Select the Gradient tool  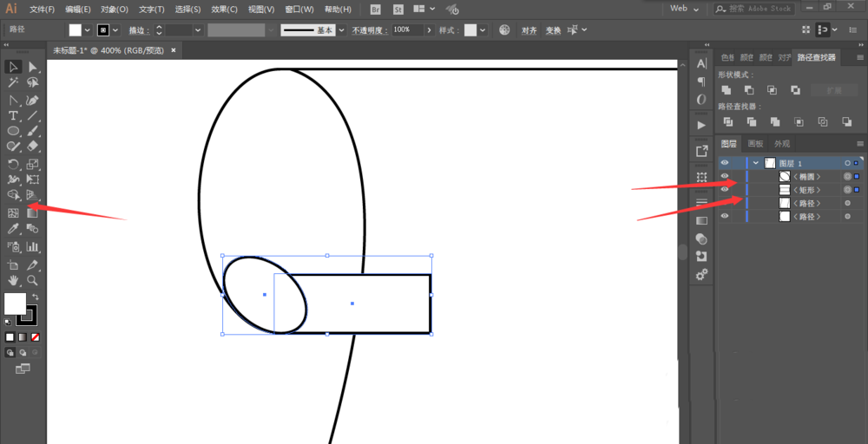click(33, 212)
